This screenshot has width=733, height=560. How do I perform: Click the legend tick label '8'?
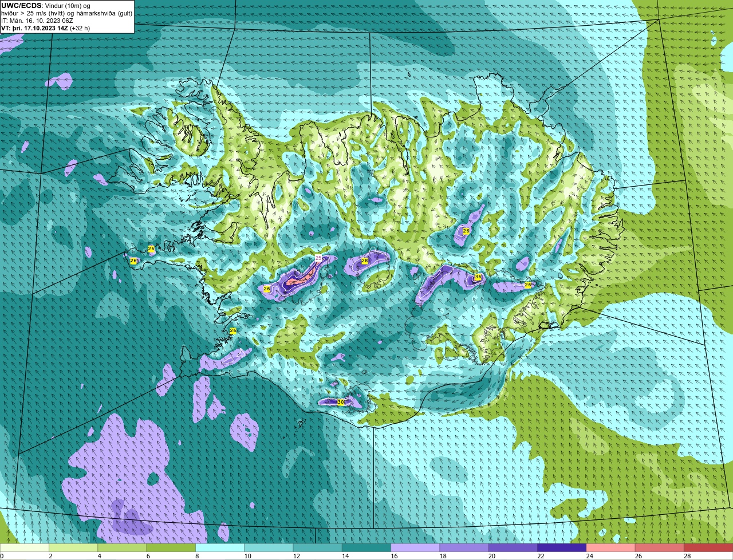(196, 556)
